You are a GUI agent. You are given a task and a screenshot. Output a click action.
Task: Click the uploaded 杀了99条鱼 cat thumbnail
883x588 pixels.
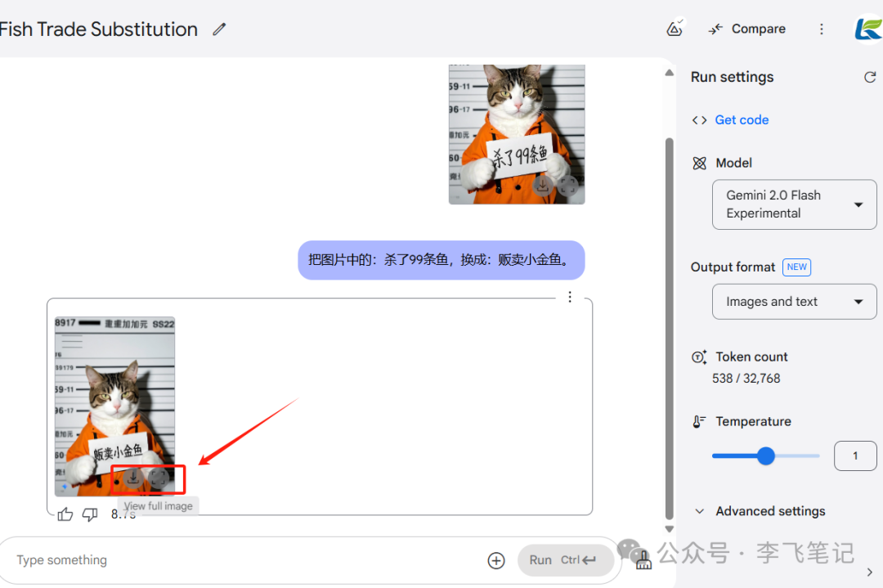(517, 134)
